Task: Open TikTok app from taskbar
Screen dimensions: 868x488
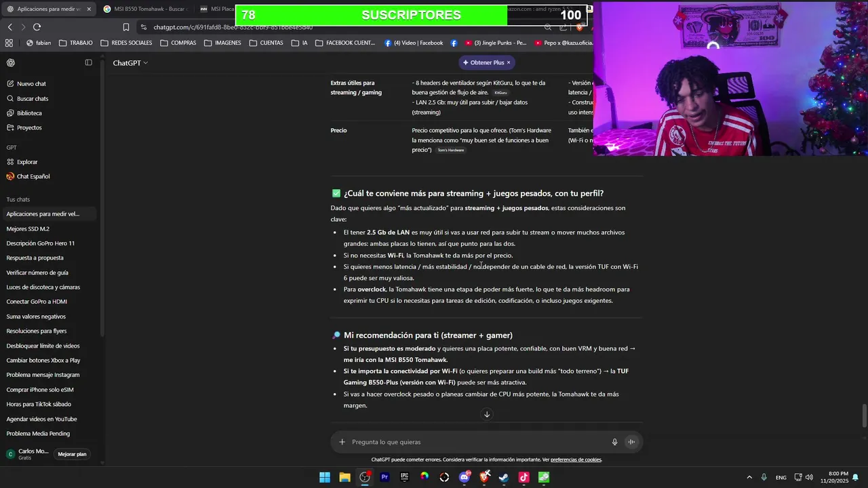Action: click(x=524, y=477)
